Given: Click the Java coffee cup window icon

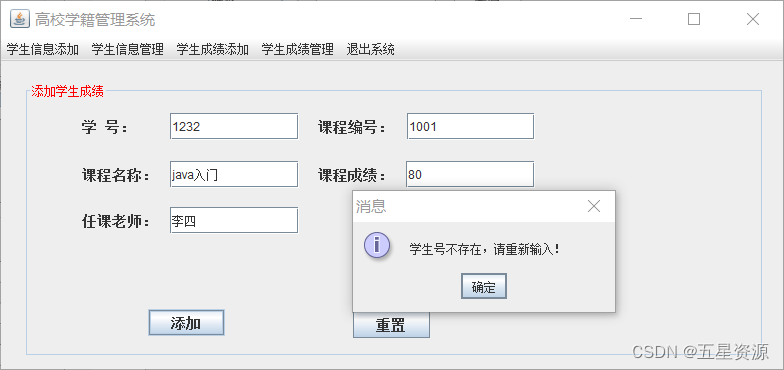Looking at the screenshot, I should pyautogui.click(x=20, y=20).
